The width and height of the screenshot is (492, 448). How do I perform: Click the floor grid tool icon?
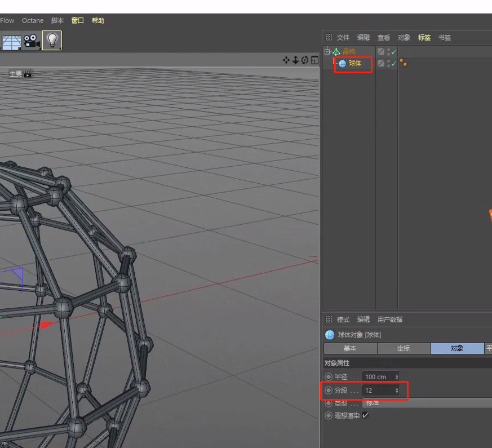click(11, 41)
